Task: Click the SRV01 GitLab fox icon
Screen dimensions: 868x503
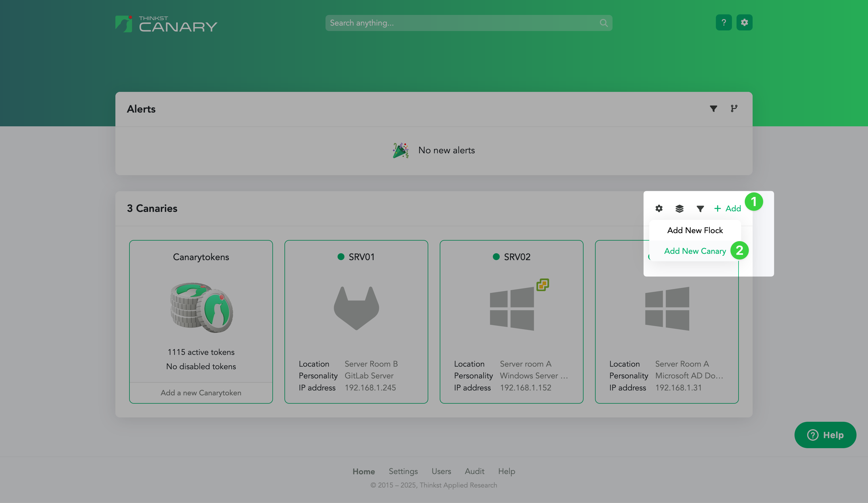Action: (x=356, y=308)
